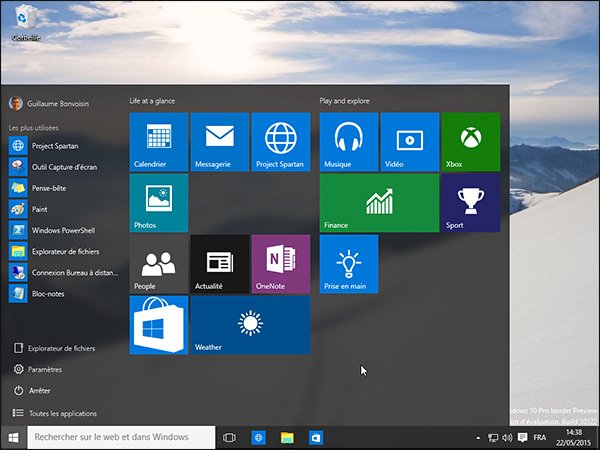Screen dimensions: 600x450
Task: Open File Explorer from the taskbar
Action: click(287, 437)
